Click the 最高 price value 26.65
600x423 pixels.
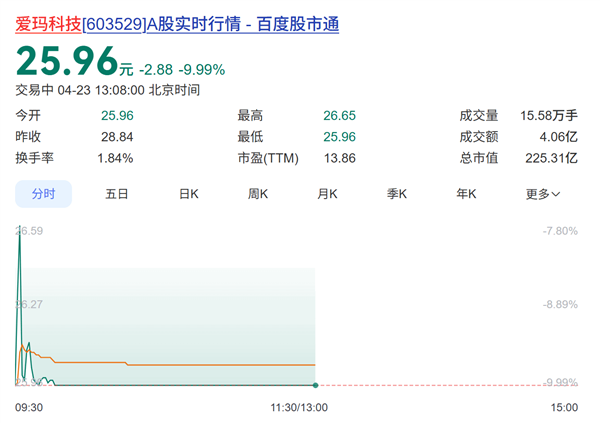[x=338, y=115]
